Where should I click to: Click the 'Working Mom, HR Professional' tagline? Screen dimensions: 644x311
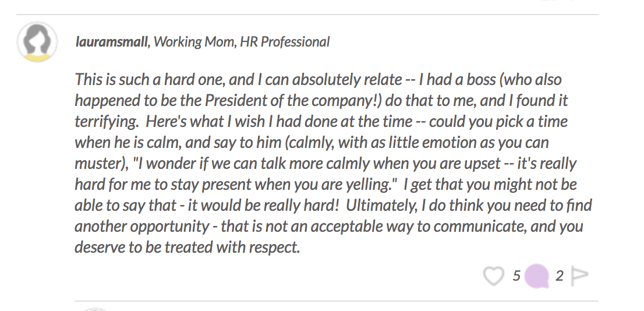pos(242,42)
